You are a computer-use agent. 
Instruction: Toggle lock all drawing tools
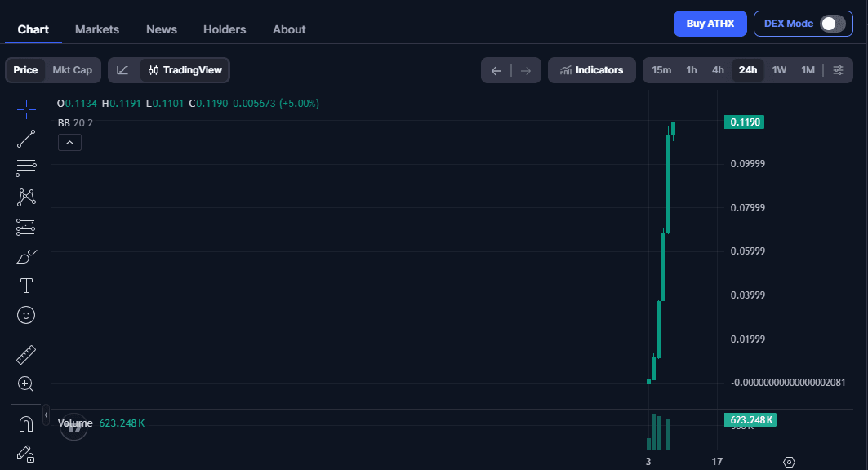26,454
